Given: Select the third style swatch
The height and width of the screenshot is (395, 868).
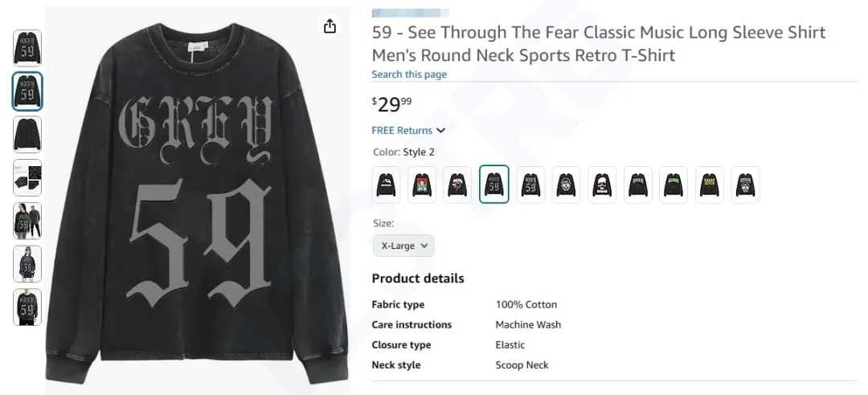Looking at the screenshot, I should tap(458, 185).
